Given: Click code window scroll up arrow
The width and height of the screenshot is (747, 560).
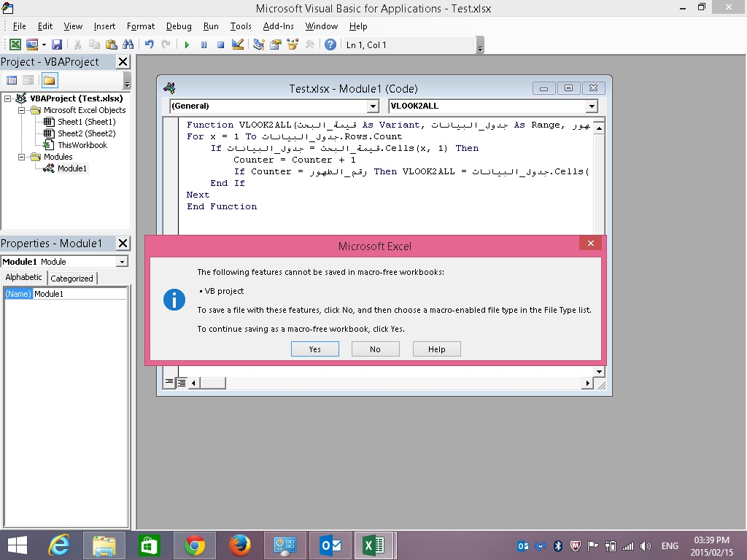Looking at the screenshot, I should pos(599,128).
